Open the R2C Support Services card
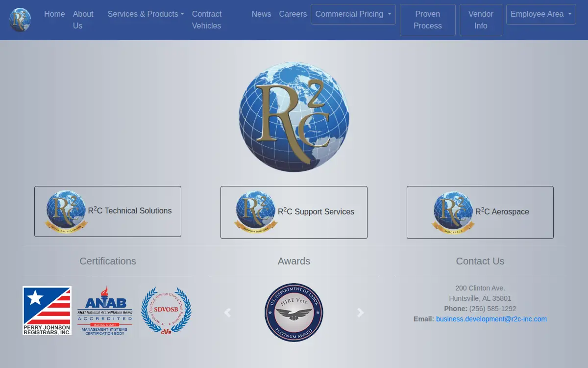Screen dimensions: 588x368 point(294,212)
